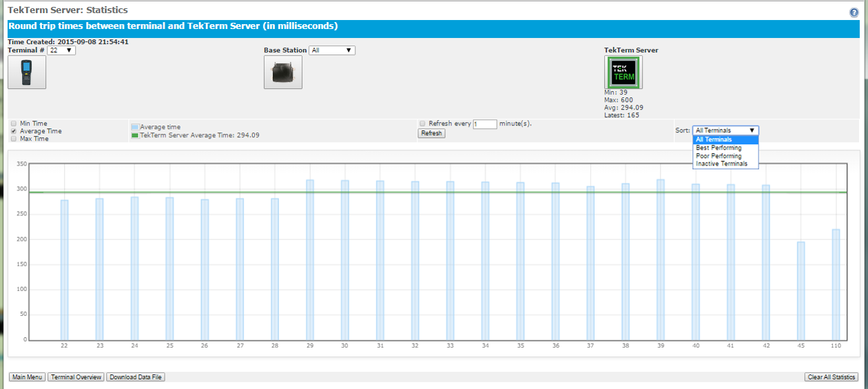Screen dimensions: 868x389
Task: Click the light blue Average time legend swatch
Action: click(x=135, y=128)
